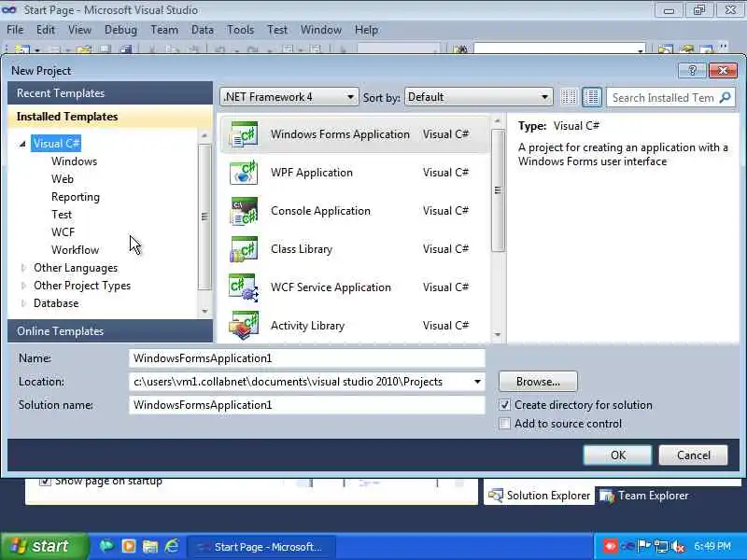Open the Edit menu
The width and height of the screenshot is (747, 560).
coord(45,30)
